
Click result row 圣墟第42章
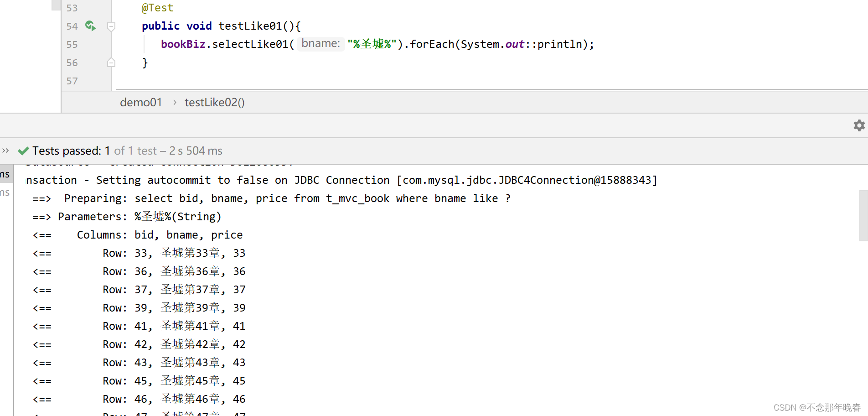coord(139,344)
